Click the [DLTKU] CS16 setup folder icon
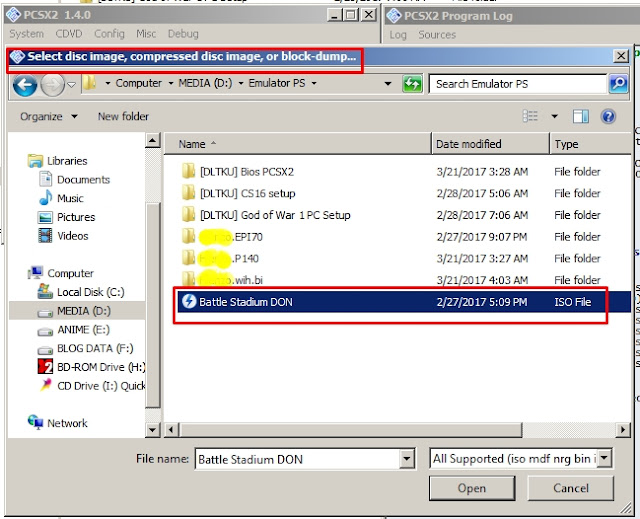 pyautogui.click(x=188, y=193)
